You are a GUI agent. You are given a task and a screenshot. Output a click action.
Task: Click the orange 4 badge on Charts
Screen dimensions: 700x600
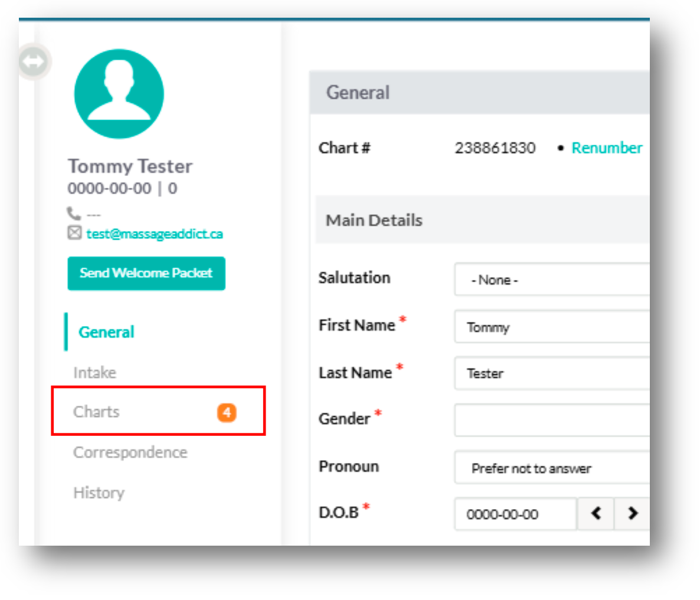[227, 412]
